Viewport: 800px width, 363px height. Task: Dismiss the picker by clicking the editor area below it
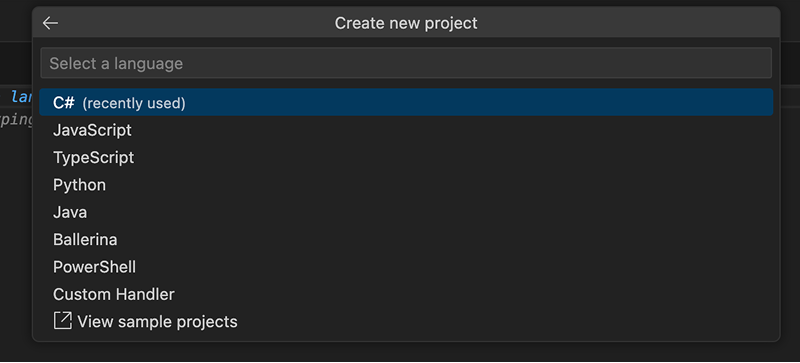[x=400, y=351]
